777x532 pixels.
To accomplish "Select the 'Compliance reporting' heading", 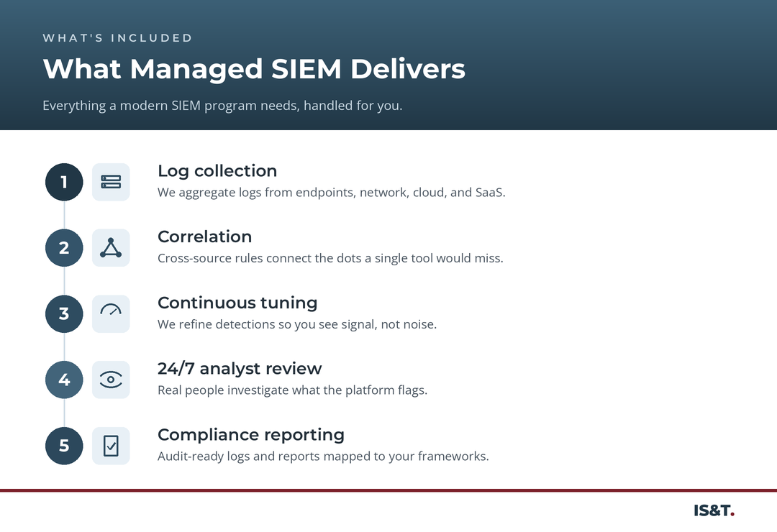I will pos(251,434).
